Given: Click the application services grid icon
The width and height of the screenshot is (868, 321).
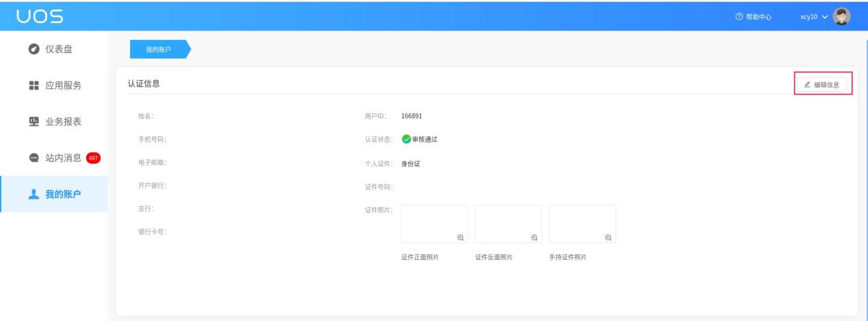Looking at the screenshot, I should point(34,86).
